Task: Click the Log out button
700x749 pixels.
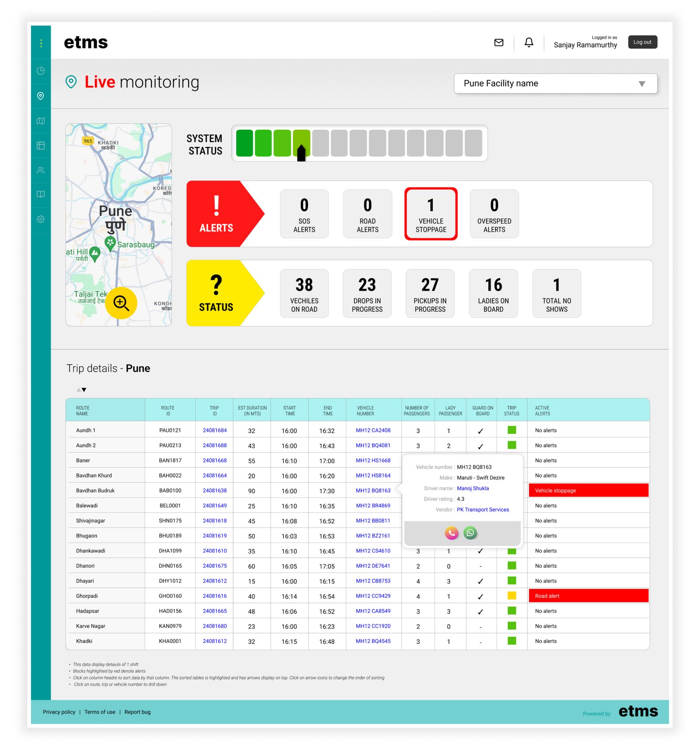Action: [x=642, y=42]
